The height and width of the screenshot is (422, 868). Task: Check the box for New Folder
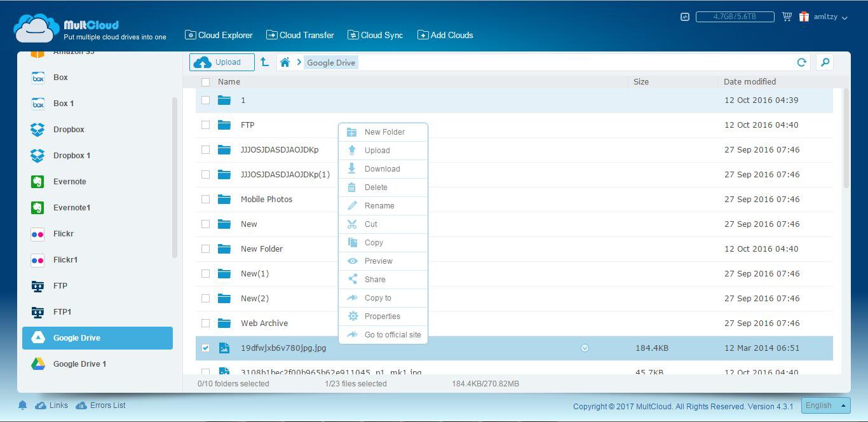tap(205, 249)
